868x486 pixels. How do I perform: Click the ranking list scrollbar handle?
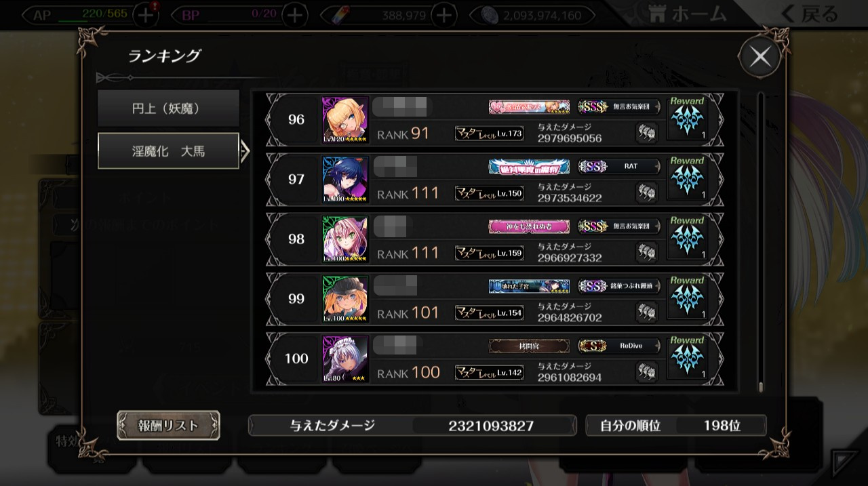pyautogui.click(x=761, y=387)
